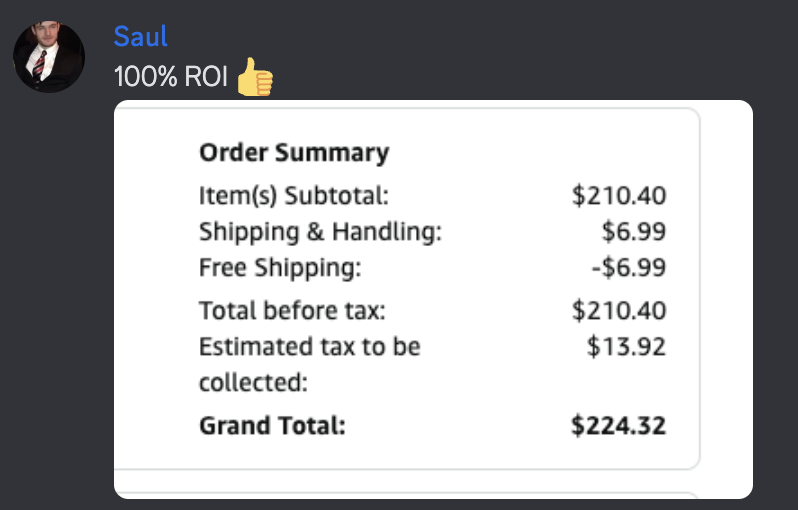Viewport: 798px width, 510px height.
Task: Click the Order Summary heading
Action: (x=294, y=153)
